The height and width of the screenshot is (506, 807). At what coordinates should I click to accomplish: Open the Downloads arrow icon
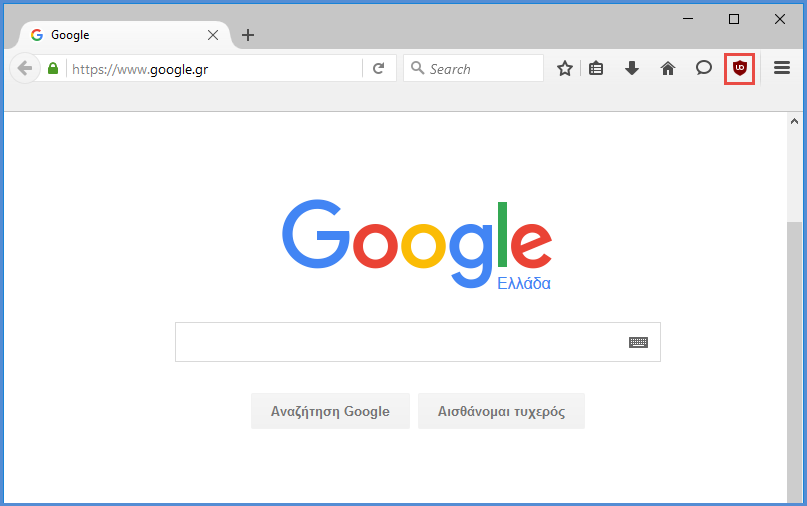pyautogui.click(x=631, y=68)
